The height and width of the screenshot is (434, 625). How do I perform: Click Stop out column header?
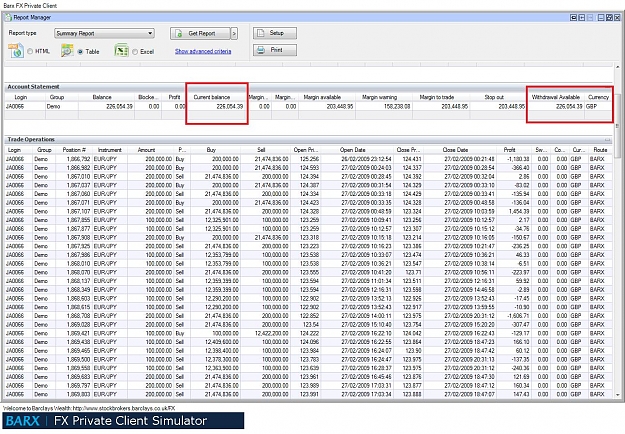tap(494, 97)
